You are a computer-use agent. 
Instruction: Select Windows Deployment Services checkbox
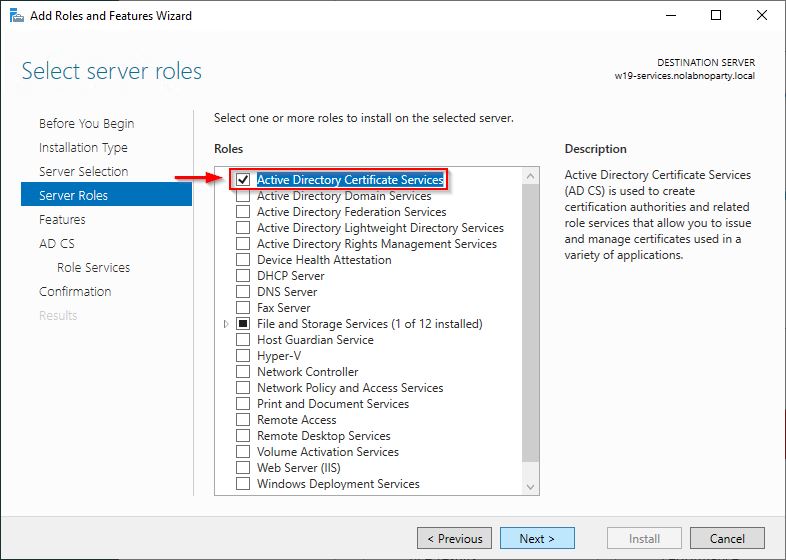pyautogui.click(x=243, y=484)
